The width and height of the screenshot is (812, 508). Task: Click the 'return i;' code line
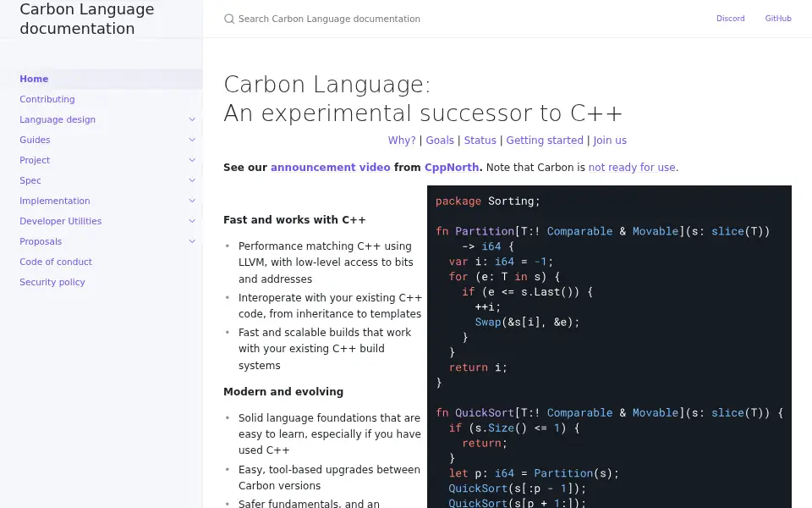click(x=478, y=367)
